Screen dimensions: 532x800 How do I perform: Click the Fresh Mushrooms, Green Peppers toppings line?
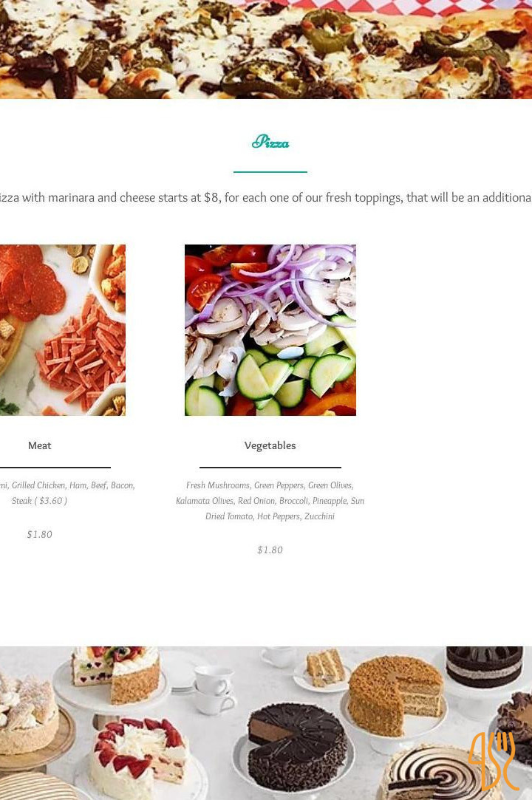[270, 485]
